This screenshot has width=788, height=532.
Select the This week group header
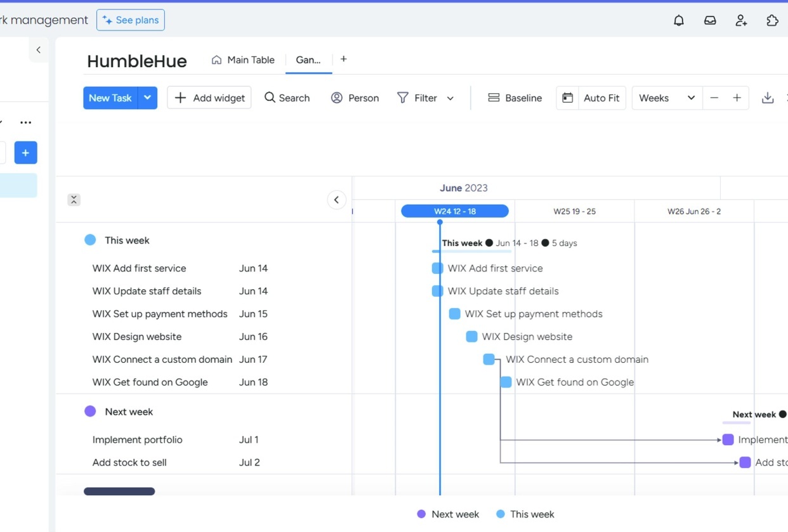click(x=128, y=240)
